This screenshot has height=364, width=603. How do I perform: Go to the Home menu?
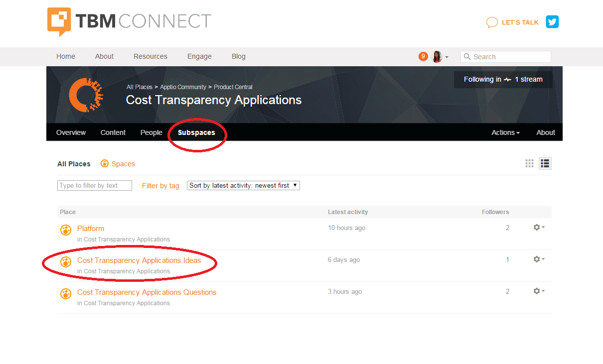(66, 56)
